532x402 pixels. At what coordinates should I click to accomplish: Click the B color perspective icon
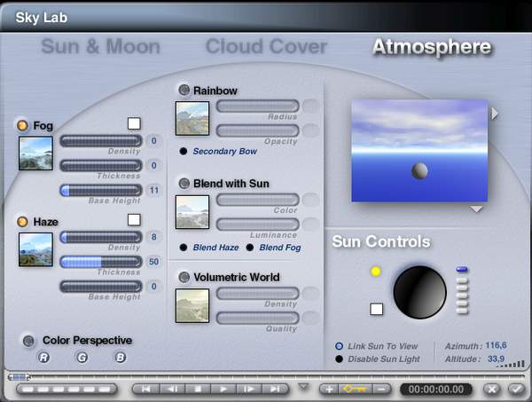pyautogui.click(x=121, y=357)
